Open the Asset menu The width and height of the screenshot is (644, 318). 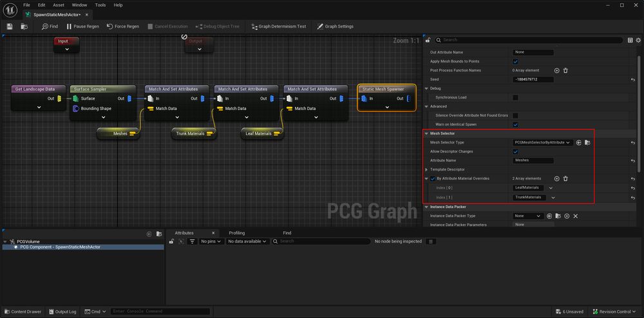pos(59,5)
